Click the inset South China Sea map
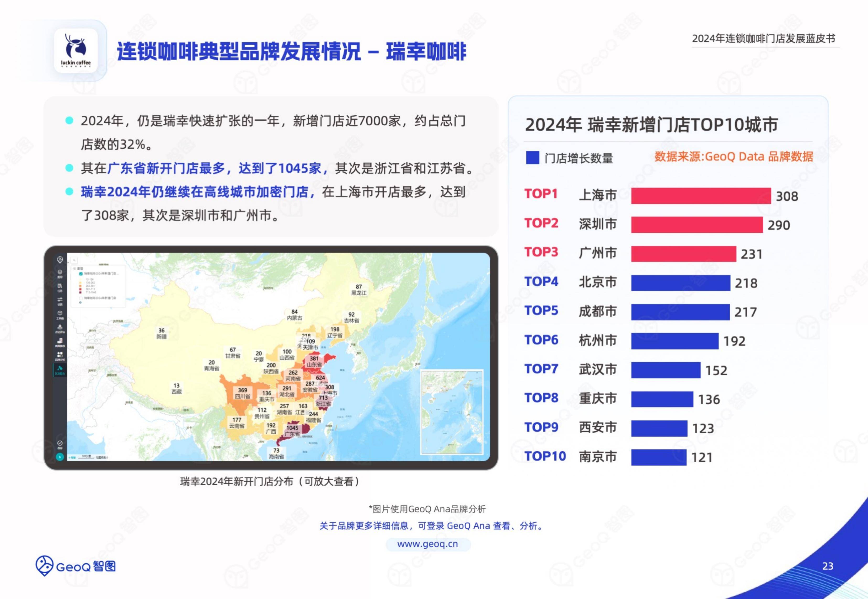Viewport: 868px width, 599px height. coord(452,412)
